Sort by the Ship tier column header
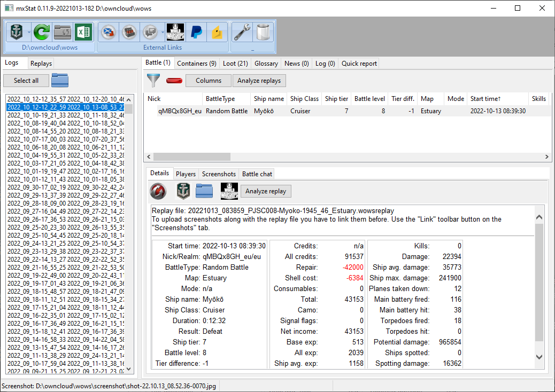555x392 pixels. click(x=337, y=99)
